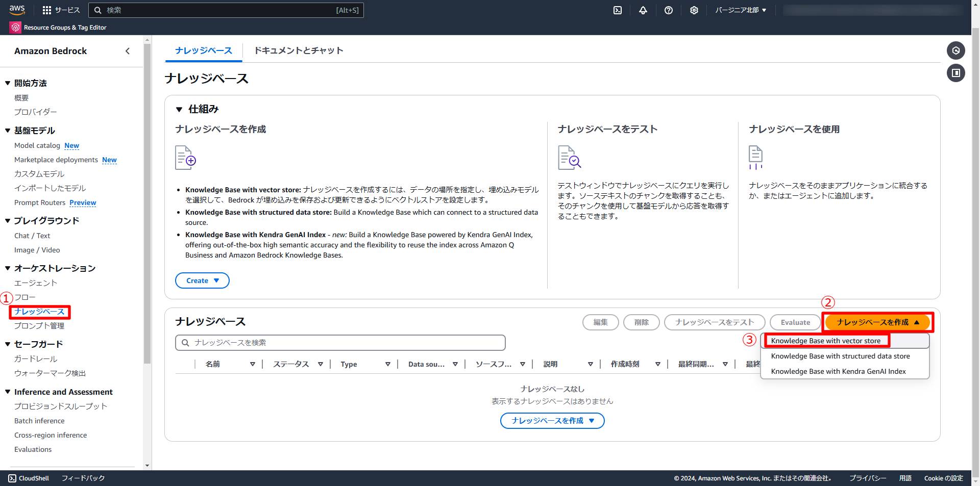The image size is (980, 486).
Task: Open Chat / Text playground
Action: point(32,236)
